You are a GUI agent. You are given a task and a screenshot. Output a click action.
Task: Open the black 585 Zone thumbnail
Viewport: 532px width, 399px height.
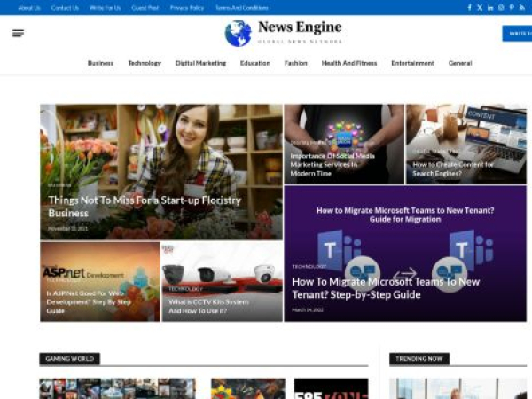click(331, 388)
